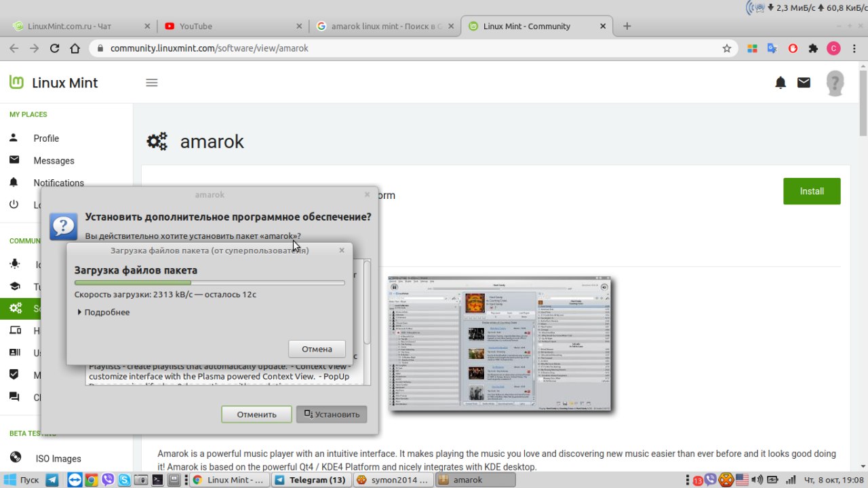This screenshot has height=488, width=868.
Task: Open Profile in sidebar
Action: coord(46,138)
